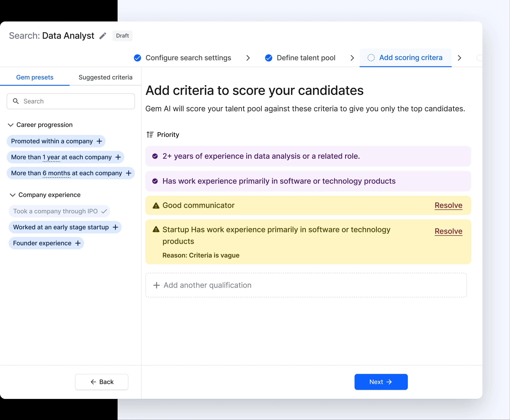Add 'Founder experience' preset plus icon

tap(78, 243)
